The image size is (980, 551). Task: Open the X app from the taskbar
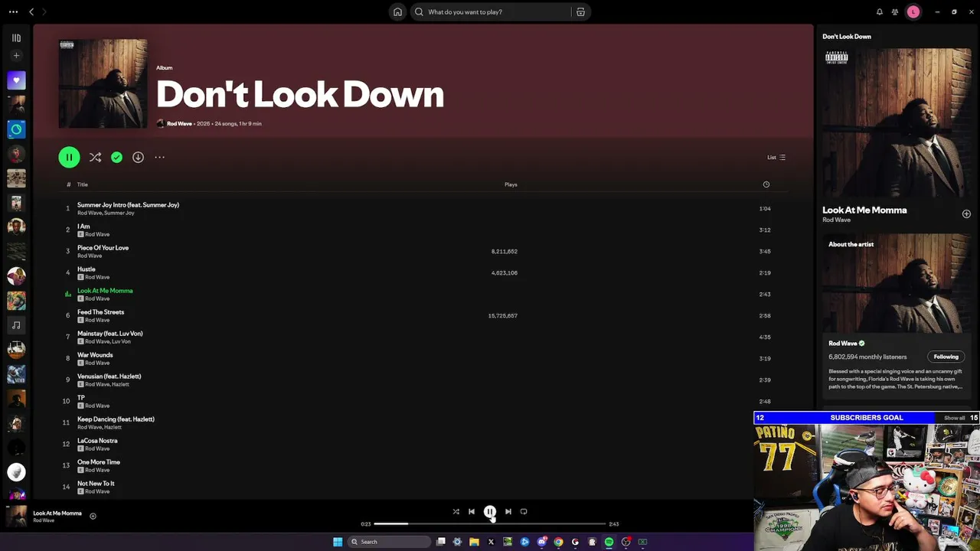(x=491, y=542)
